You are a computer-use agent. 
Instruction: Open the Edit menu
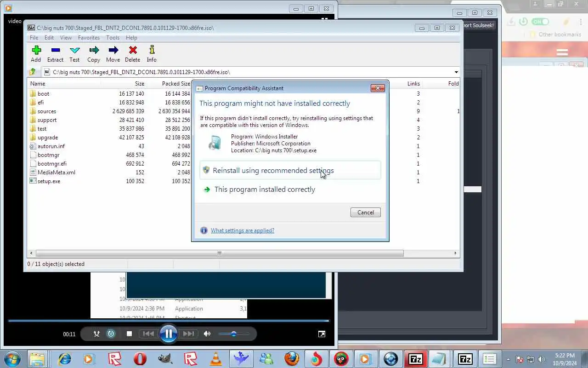(x=49, y=38)
